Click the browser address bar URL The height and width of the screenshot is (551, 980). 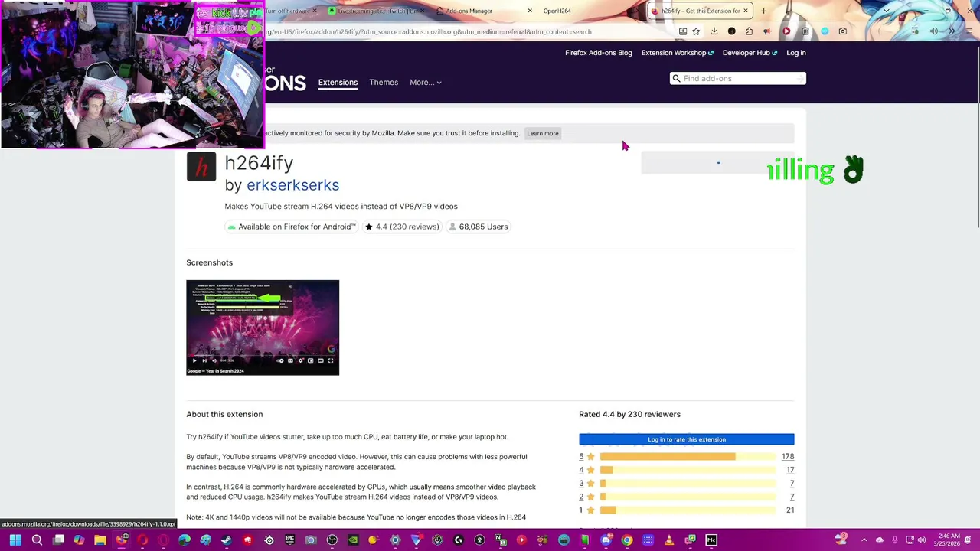(429, 31)
